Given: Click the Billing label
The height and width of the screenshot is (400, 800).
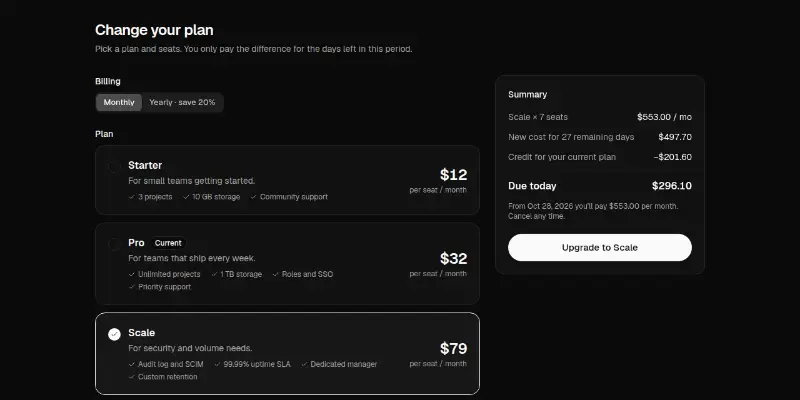Looking at the screenshot, I should coord(108,81).
